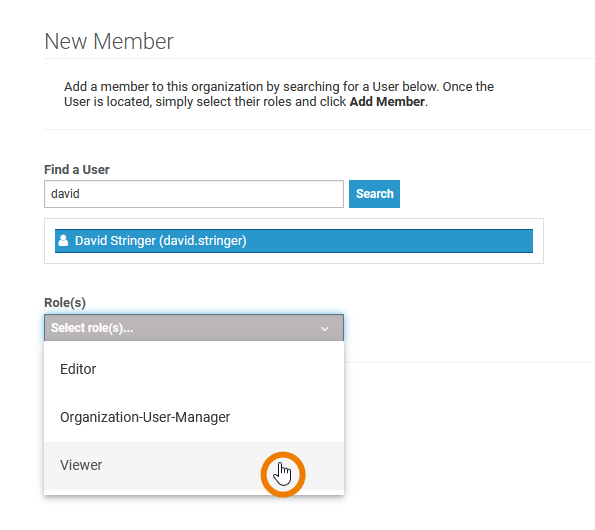The height and width of the screenshot is (530, 595).
Task: Click the 'Select role(s)...' placeholder text
Action: pos(92,328)
